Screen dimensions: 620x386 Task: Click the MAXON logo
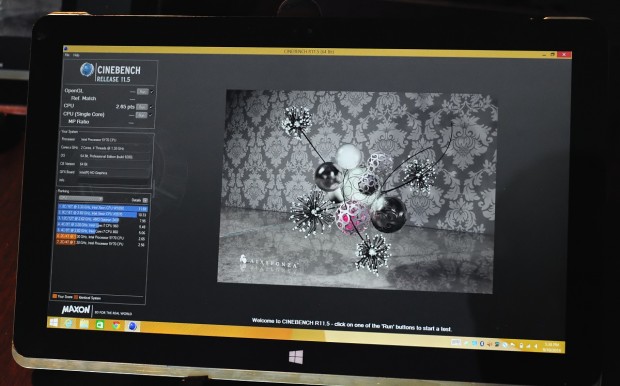coord(76,310)
